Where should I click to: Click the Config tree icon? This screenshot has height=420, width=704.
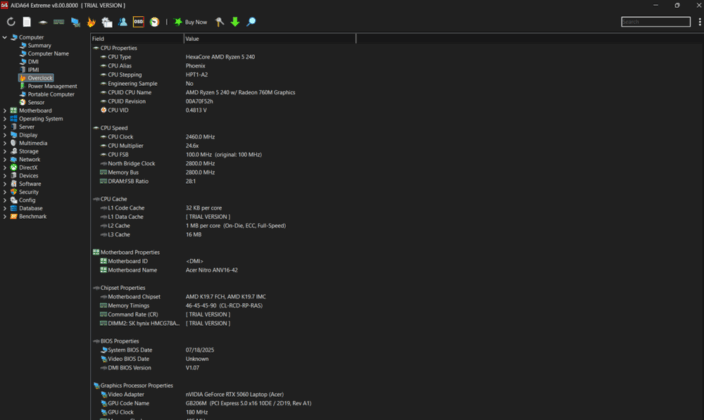(13, 200)
